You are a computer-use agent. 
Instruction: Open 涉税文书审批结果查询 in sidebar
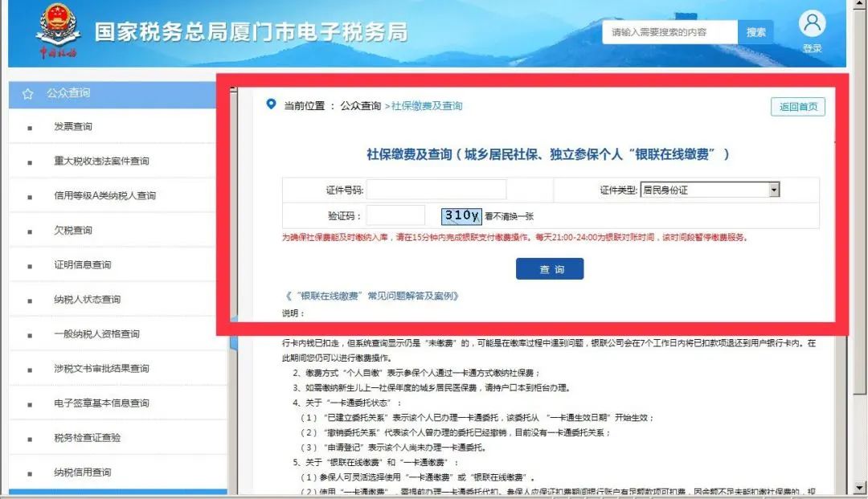(101, 369)
